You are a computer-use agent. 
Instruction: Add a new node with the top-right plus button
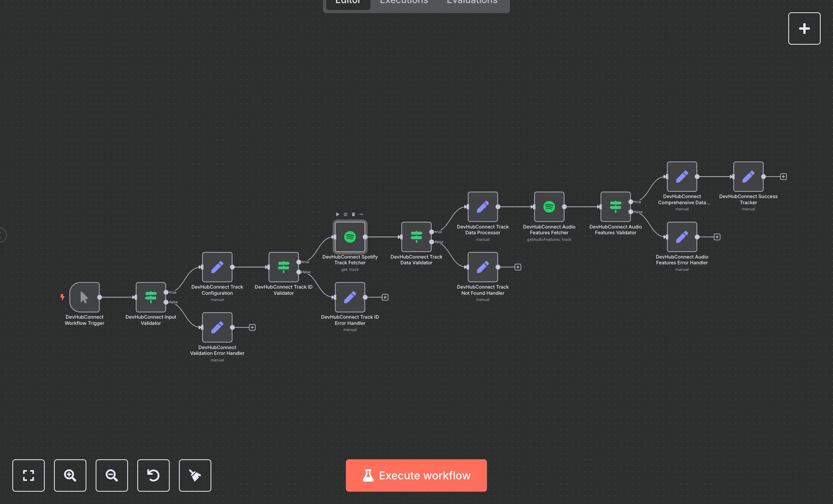[804, 28]
